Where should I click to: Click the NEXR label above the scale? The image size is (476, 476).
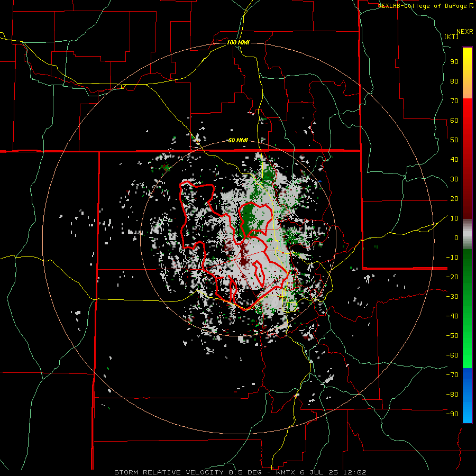coord(465,32)
